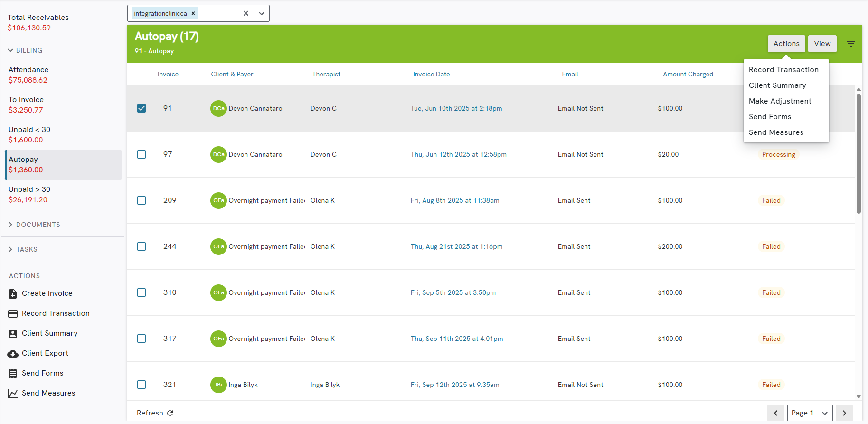Click the DCa avatar on invoice 97
The image size is (868, 424).
tap(218, 154)
